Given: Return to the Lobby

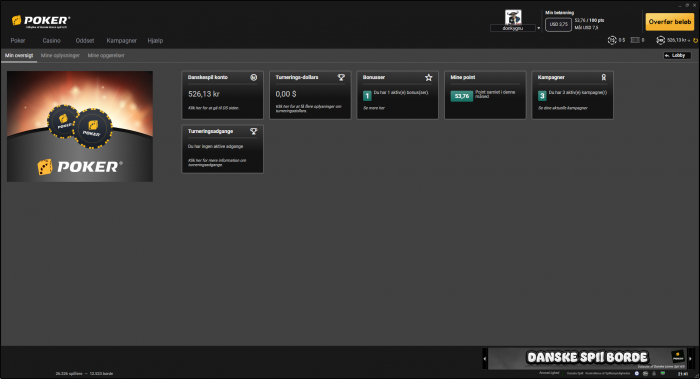Looking at the screenshot, I should pyautogui.click(x=677, y=55).
